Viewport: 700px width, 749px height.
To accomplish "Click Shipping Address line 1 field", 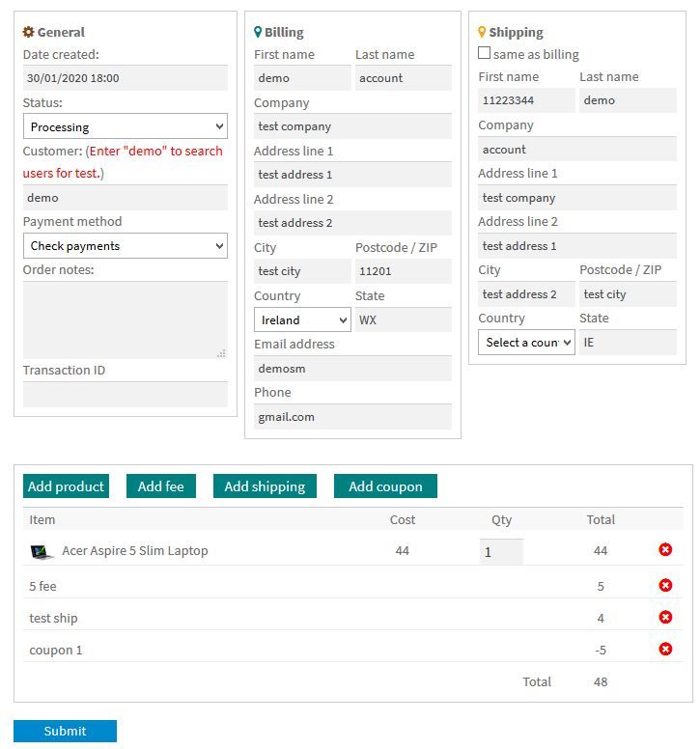I will 577,197.
